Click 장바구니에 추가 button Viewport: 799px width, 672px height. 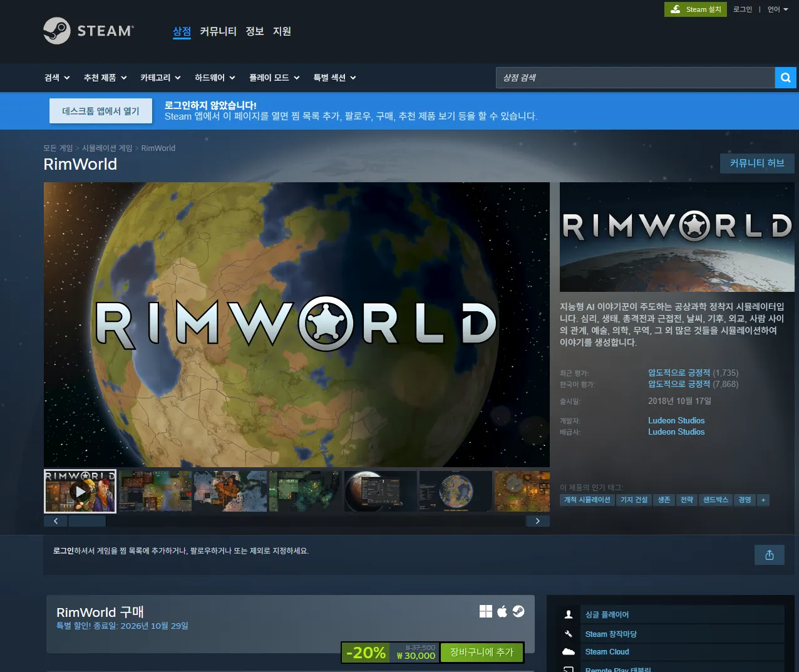point(482,653)
